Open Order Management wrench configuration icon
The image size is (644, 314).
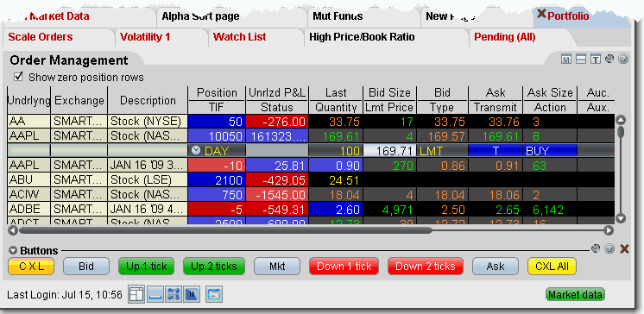tap(609, 60)
